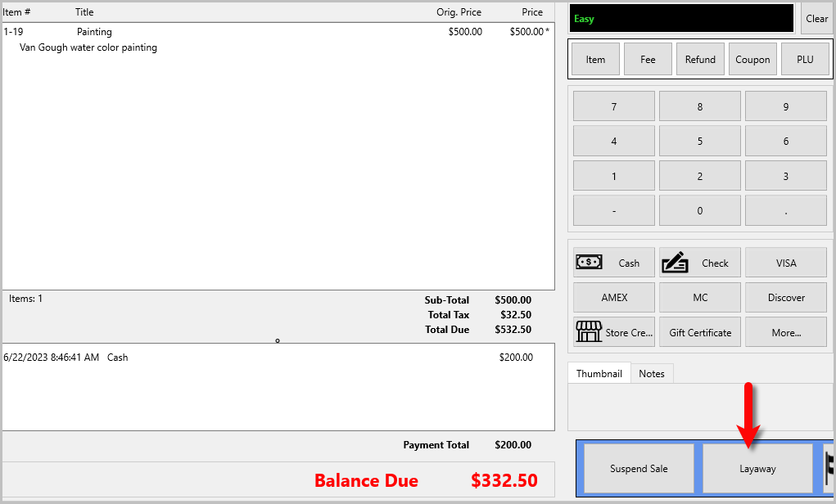Tap keypad number 1

click(613, 176)
